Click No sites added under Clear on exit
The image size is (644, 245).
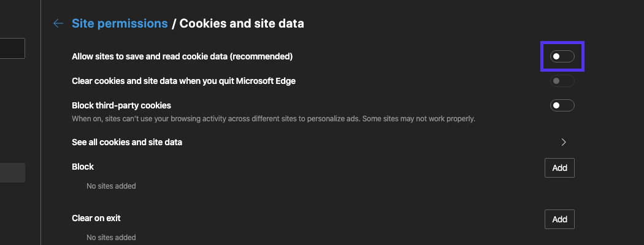click(x=111, y=237)
